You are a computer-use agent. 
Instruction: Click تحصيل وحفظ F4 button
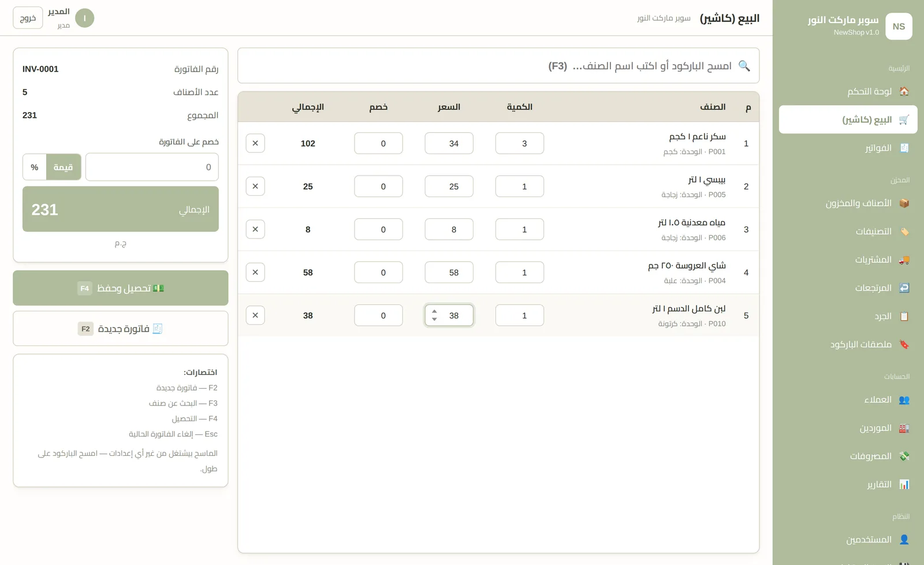pos(121,288)
